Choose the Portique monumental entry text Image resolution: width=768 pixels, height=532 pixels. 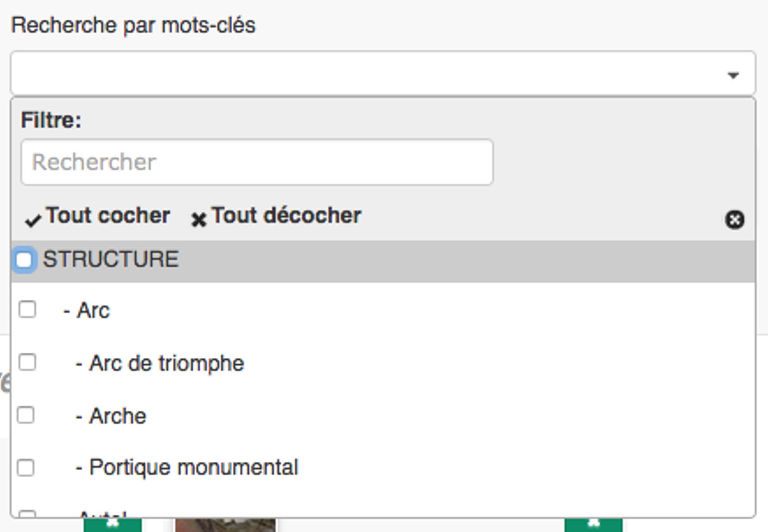click(x=194, y=467)
